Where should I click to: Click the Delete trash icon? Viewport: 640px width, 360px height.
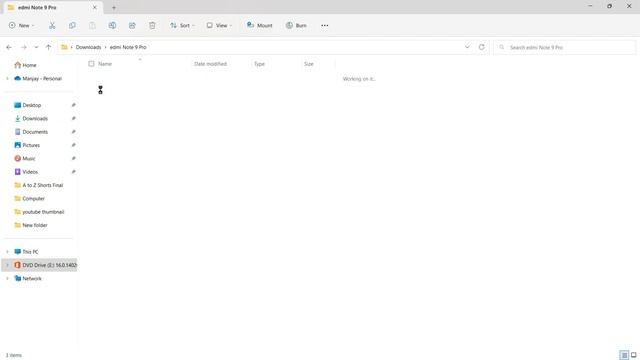(152, 25)
